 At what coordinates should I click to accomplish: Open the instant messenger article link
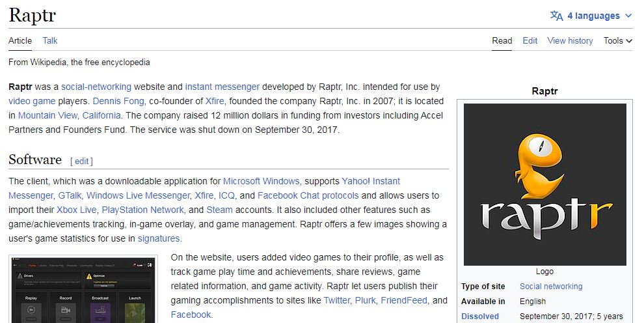tap(222, 87)
